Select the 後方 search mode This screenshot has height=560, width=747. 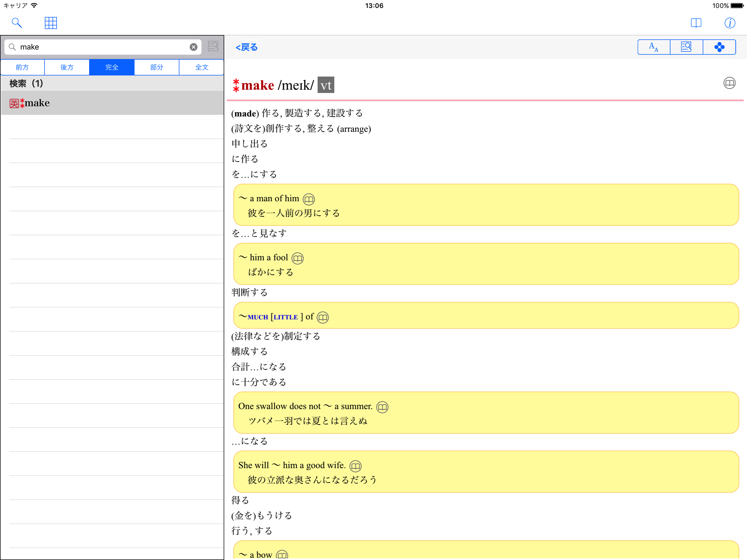pos(67,67)
